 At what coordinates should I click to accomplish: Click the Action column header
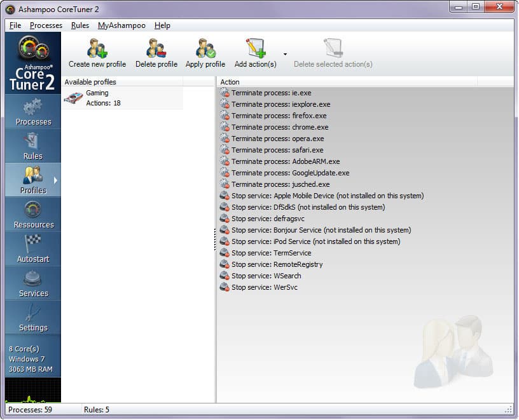pyautogui.click(x=347, y=82)
